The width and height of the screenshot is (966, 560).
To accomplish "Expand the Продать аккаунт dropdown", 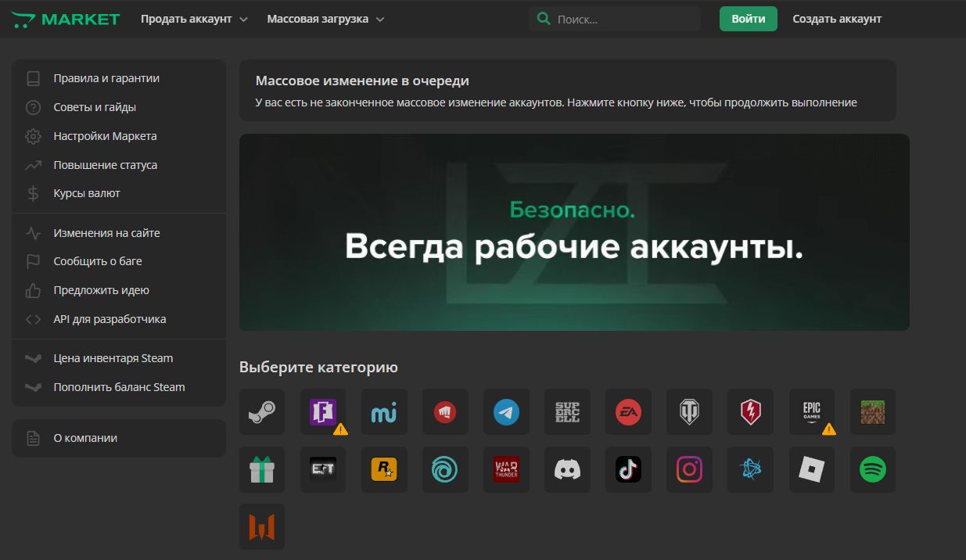I will [x=194, y=18].
